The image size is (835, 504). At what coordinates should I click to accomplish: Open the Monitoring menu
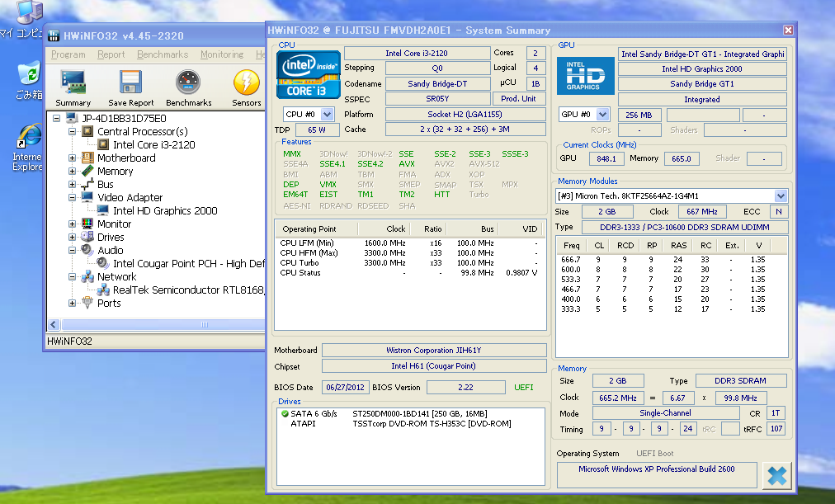click(x=221, y=54)
